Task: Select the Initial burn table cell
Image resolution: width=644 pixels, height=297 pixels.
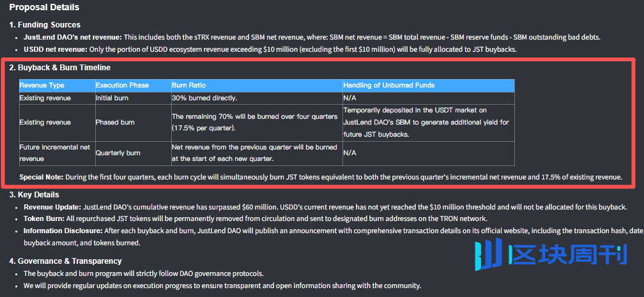Action: pyautogui.click(x=112, y=98)
